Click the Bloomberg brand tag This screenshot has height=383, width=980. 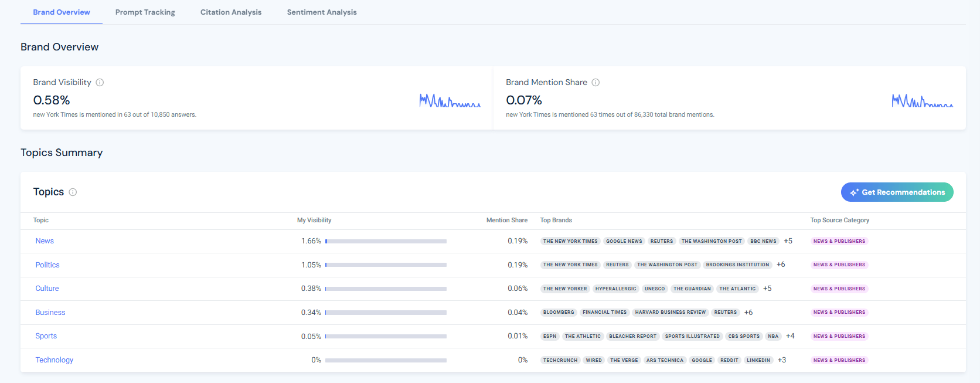(559, 313)
